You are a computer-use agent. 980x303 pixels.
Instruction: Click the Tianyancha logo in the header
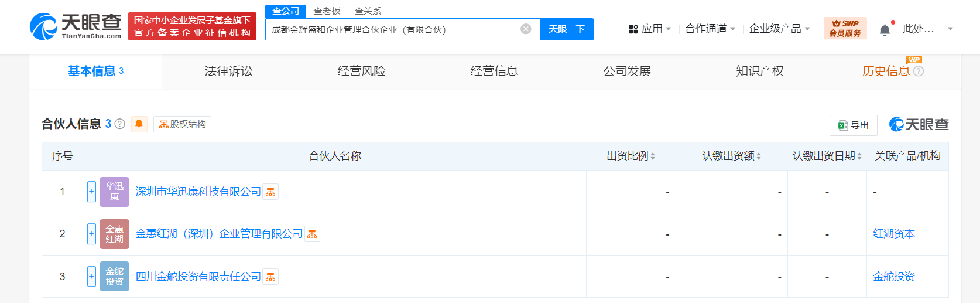pyautogui.click(x=76, y=27)
